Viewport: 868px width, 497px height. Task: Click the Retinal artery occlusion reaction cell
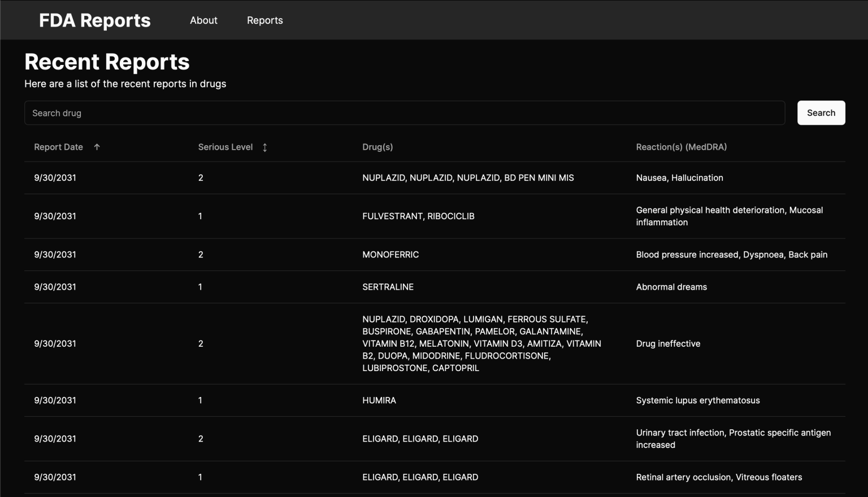pos(719,477)
